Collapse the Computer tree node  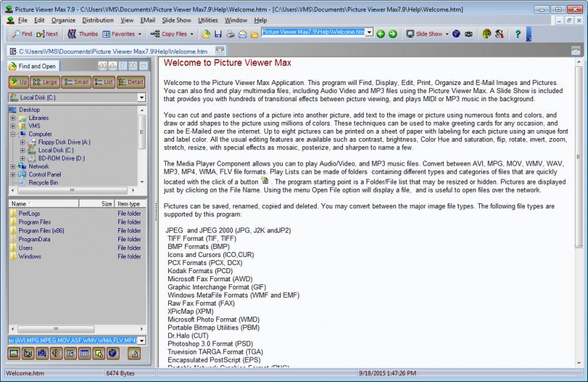click(13, 134)
